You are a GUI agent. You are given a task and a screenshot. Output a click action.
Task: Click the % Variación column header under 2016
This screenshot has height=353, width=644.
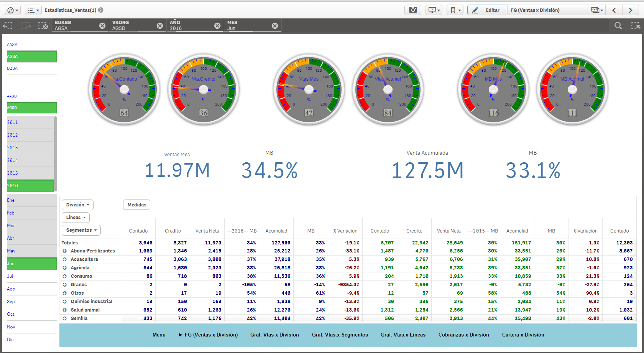pos(345,231)
